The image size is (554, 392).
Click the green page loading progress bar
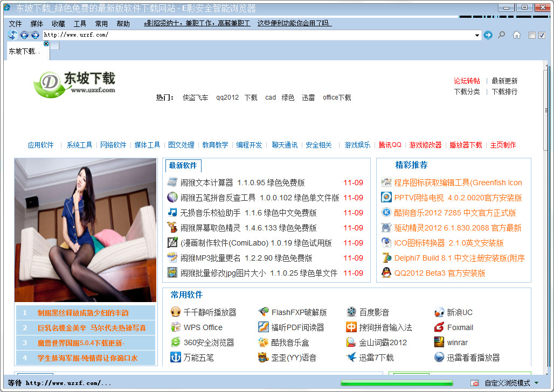coord(397,383)
